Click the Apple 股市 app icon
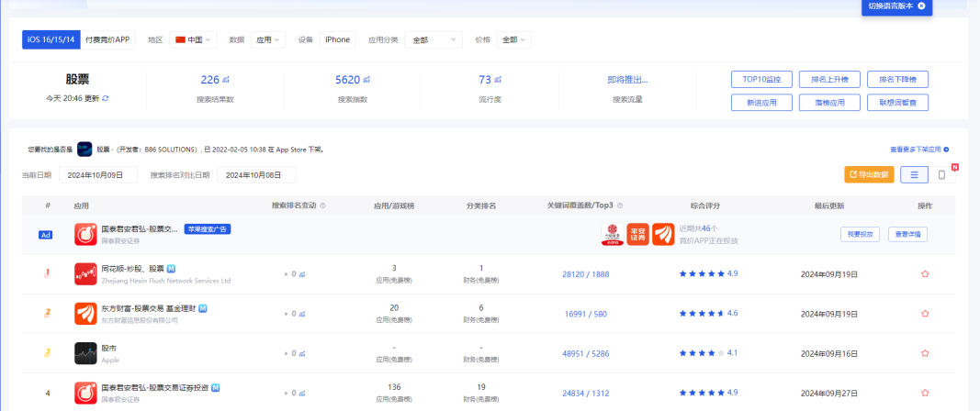The width and height of the screenshot is (980, 411). (x=85, y=353)
